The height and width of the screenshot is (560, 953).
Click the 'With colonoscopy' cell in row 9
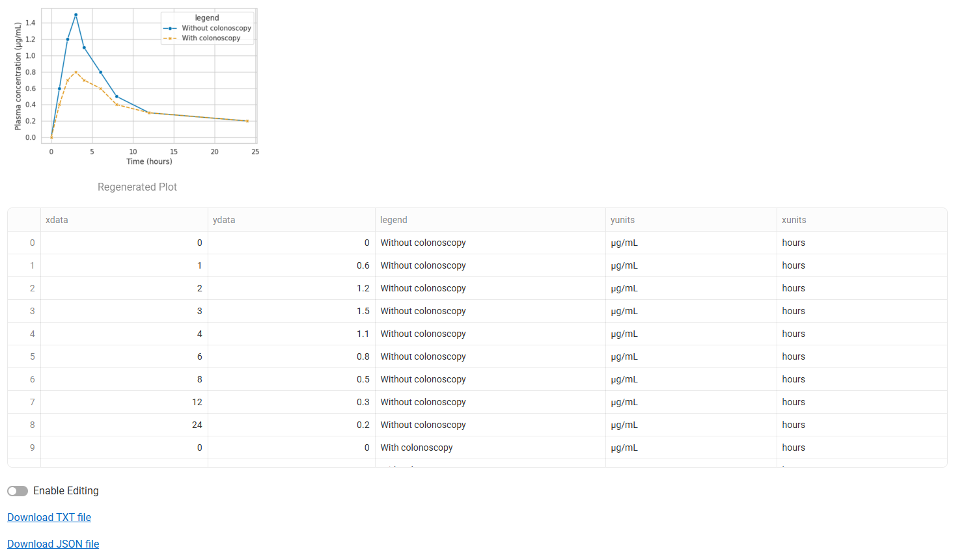click(490, 447)
